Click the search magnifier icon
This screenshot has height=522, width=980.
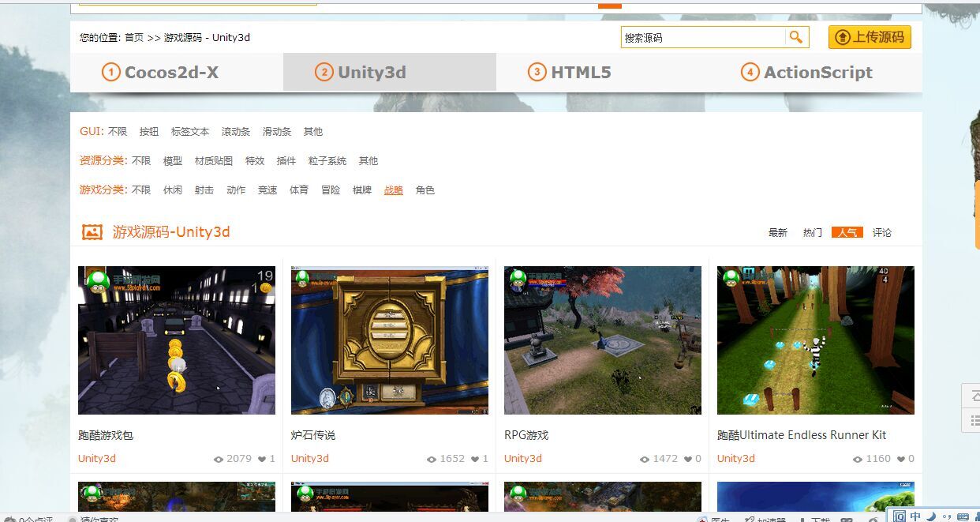796,37
